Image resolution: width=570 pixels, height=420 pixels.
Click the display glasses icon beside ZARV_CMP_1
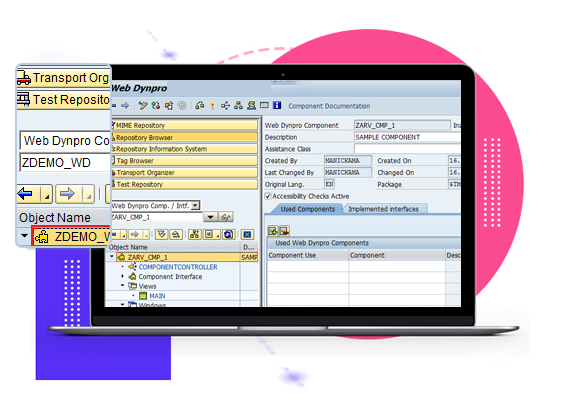[x=226, y=217]
